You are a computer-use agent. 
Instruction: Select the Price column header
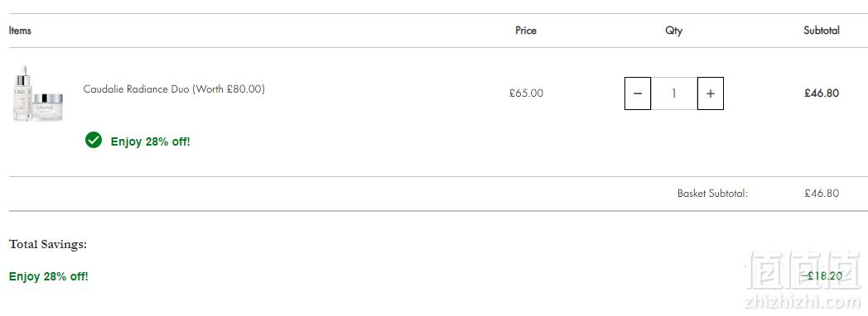pos(526,31)
